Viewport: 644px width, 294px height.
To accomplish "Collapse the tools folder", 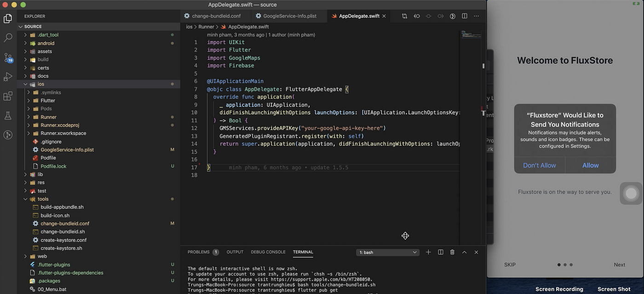I will click(x=26, y=199).
